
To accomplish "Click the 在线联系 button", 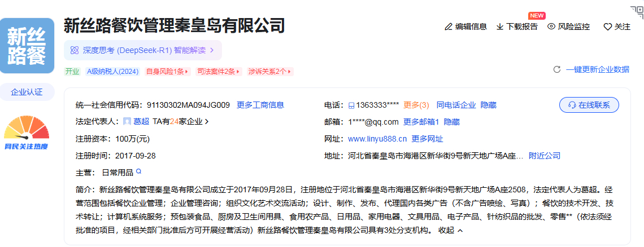I will coord(589,105).
